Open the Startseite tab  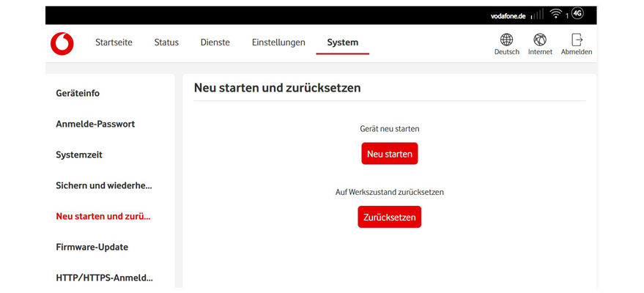[x=114, y=42]
